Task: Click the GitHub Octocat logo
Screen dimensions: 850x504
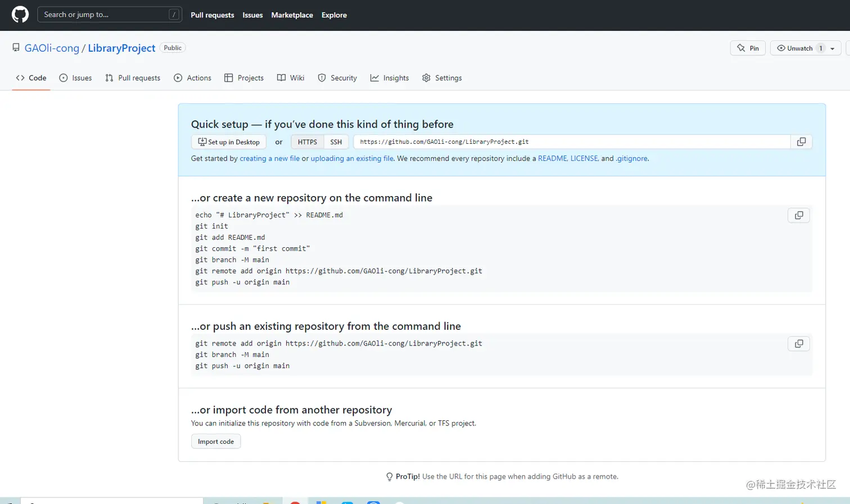Action: coord(20,15)
